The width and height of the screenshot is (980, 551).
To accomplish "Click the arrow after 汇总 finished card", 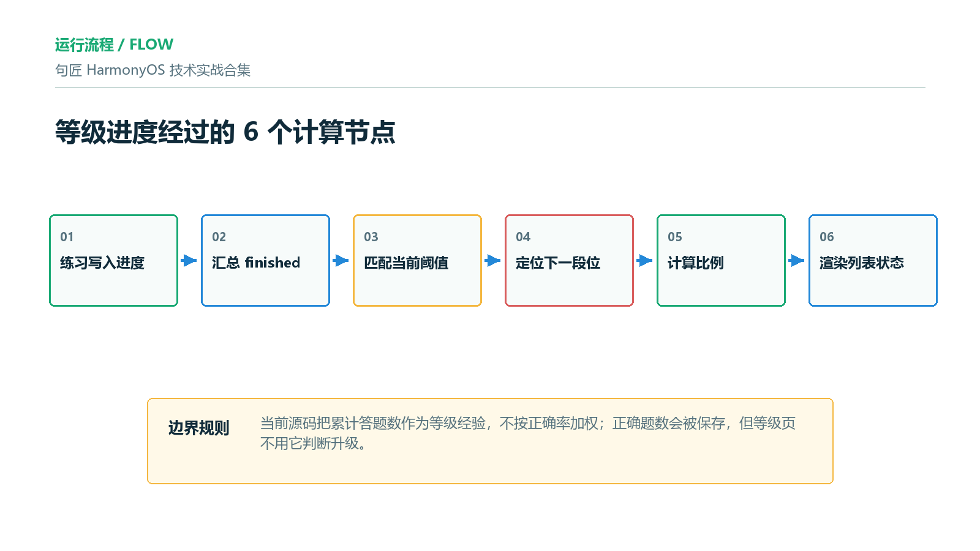I will tap(341, 261).
